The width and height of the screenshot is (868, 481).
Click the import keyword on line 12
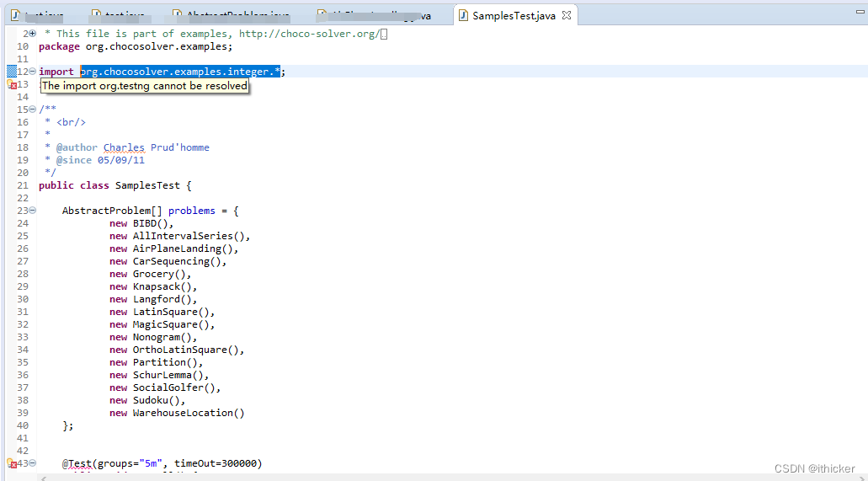coord(56,72)
